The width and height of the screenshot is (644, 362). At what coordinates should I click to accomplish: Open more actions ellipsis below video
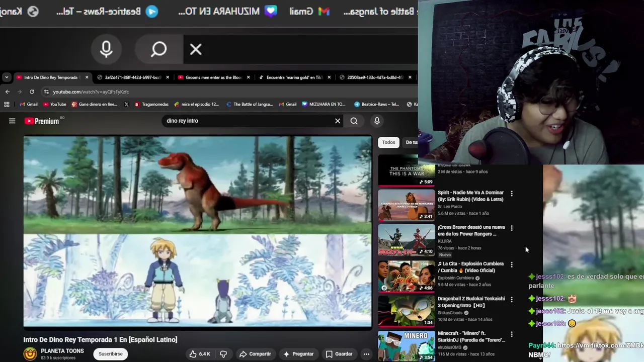366,354
